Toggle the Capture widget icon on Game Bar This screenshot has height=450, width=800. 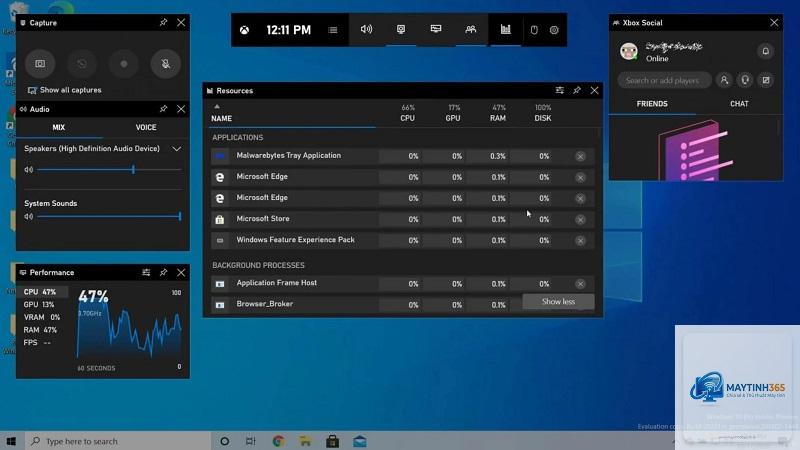[x=401, y=29]
